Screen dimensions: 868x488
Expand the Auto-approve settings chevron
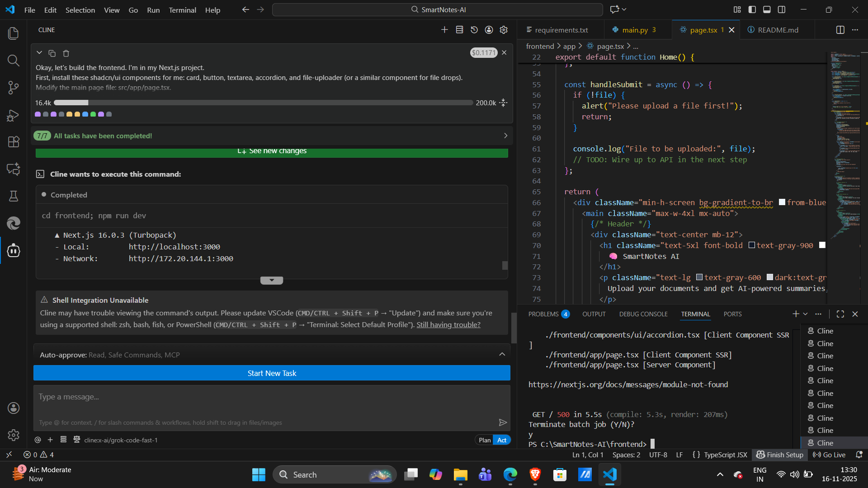pos(502,355)
